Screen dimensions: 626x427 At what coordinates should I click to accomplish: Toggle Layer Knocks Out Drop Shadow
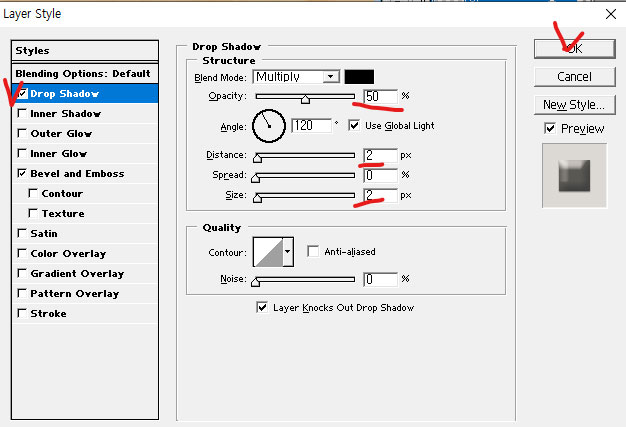click(x=262, y=307)
